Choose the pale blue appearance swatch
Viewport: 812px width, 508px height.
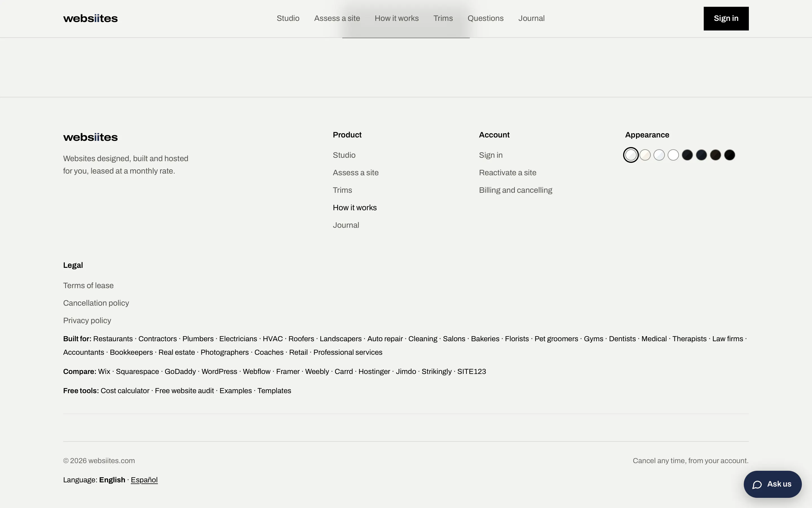[659, 155]
